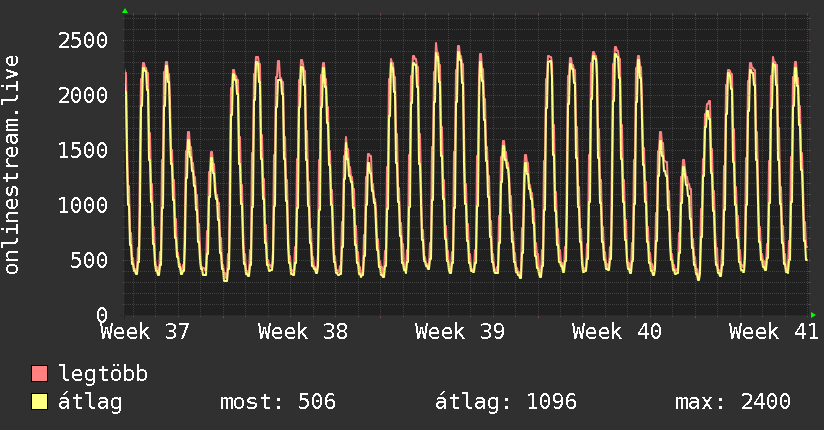Click the Week 37 axis label
This screenshot has width=824, height=430.
coord(145,332)
